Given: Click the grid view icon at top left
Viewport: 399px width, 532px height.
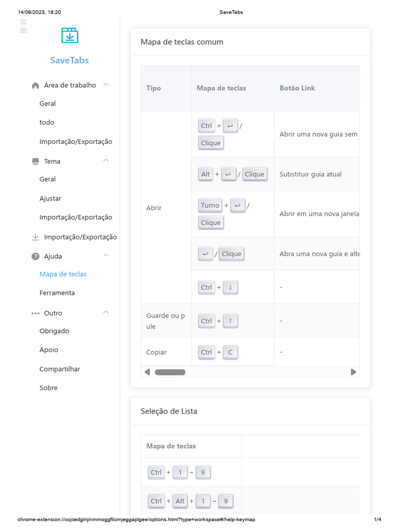Looking at the screenshot, I should coord(23,30).
